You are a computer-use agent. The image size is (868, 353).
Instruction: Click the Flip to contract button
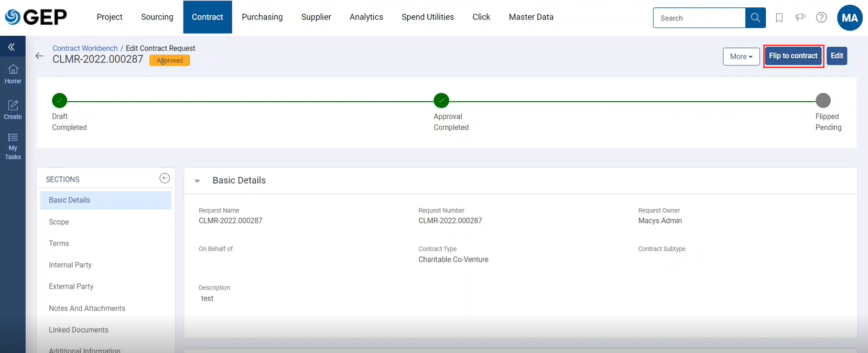(x=793, y=56)
